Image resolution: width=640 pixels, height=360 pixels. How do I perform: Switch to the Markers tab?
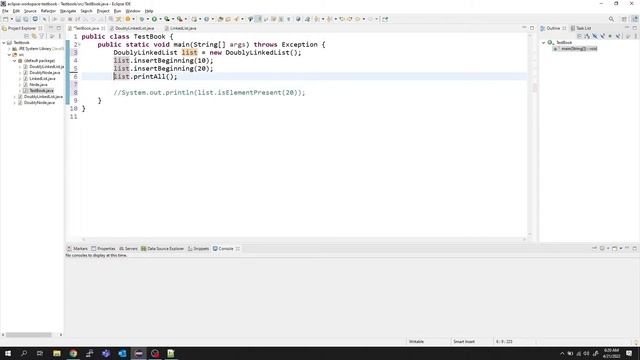coord(78,249)
